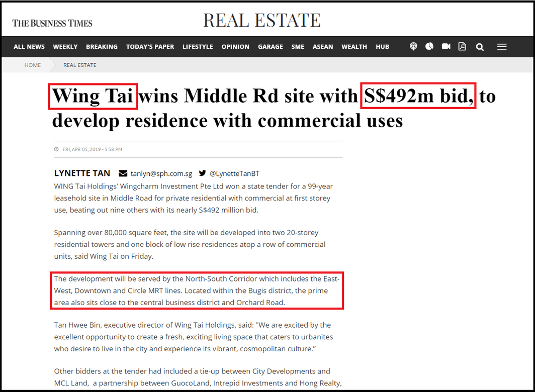This screenshot has width=535, height=392.
Task: Select BREAKING in the navigation bar
Action: click(102, 47)
